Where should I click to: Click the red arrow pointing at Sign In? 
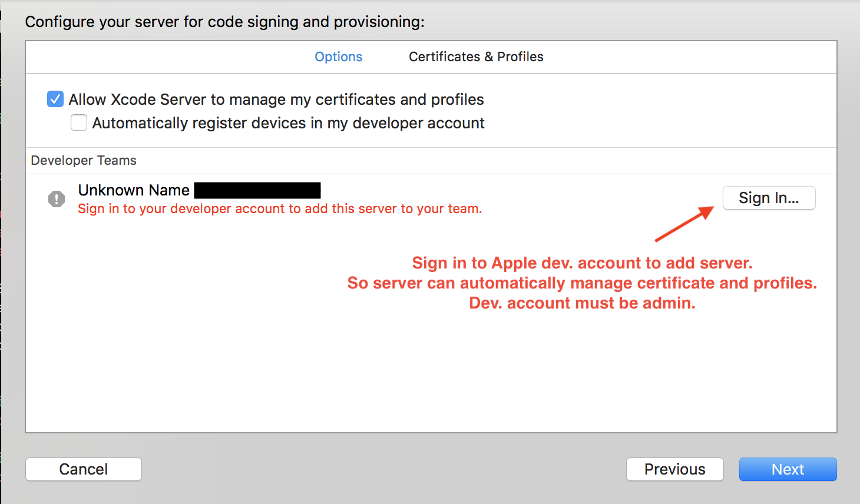[x=684, y=224]
